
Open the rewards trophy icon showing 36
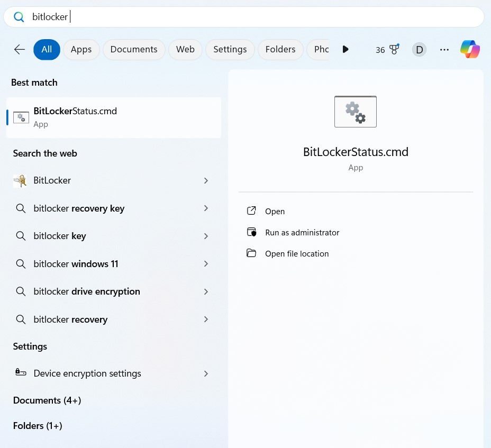pos(394,49)
